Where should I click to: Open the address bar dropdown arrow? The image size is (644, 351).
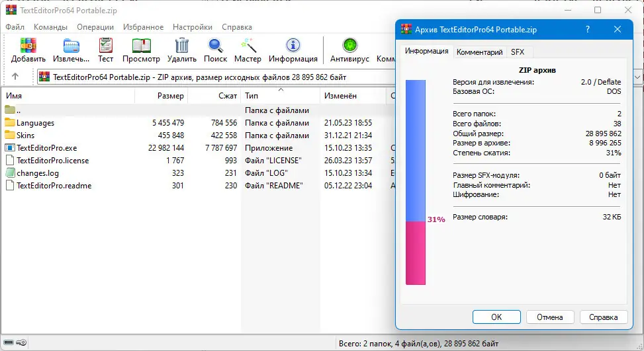[x=637, y=77]
